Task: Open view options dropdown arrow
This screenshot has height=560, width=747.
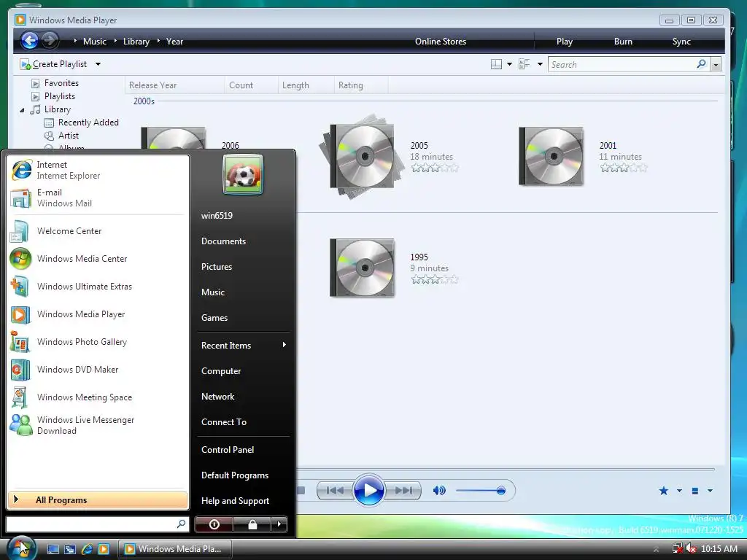Action: 540,64
